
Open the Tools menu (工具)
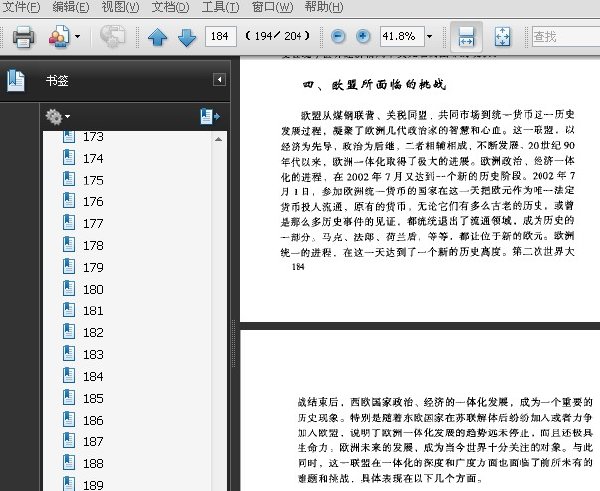pyautogui.click(x=220, y=7)
